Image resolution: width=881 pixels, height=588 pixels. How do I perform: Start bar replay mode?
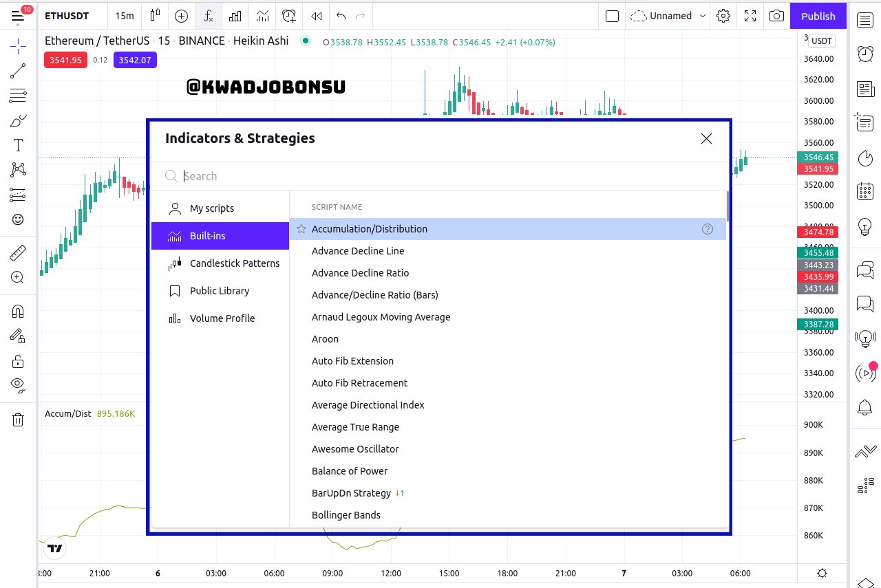click(x=316, y=15)
